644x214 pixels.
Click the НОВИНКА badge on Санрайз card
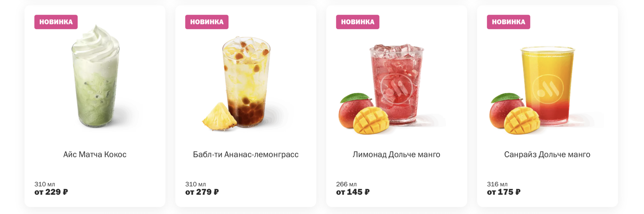[x=509, y=22]
